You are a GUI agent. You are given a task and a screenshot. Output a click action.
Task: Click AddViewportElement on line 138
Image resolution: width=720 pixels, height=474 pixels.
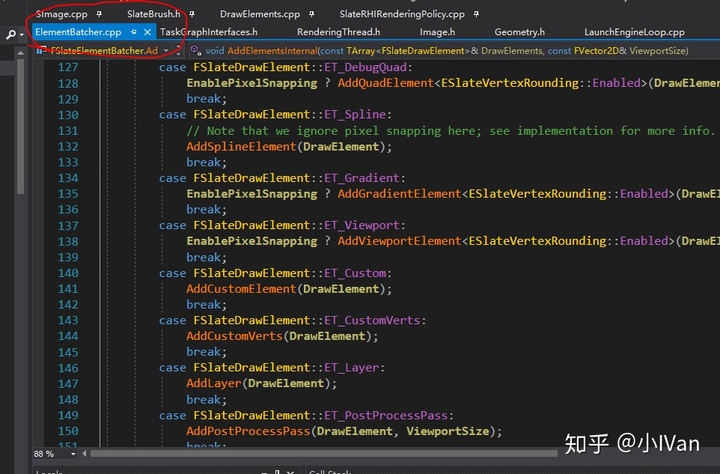coord(399,241)
